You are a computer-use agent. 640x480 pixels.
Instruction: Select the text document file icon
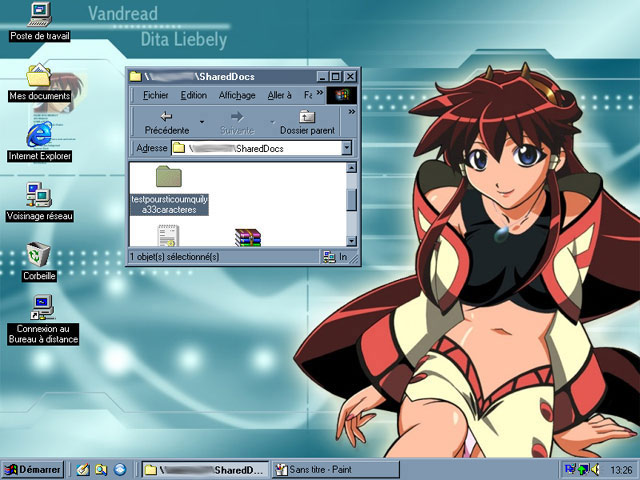[168, 236]
